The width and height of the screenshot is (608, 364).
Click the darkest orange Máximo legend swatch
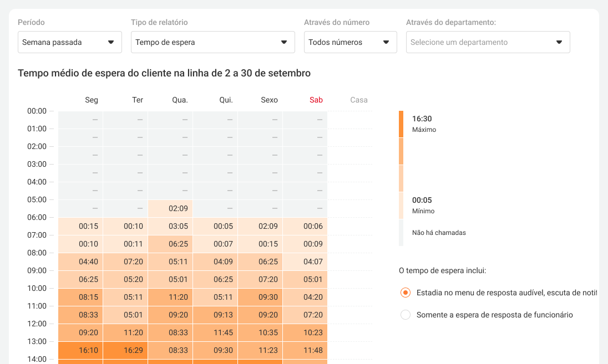(401, 124)
